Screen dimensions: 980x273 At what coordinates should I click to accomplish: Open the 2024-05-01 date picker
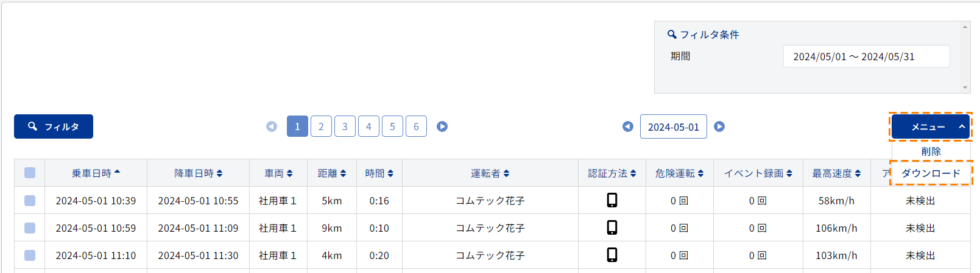[x=673, y=126]
